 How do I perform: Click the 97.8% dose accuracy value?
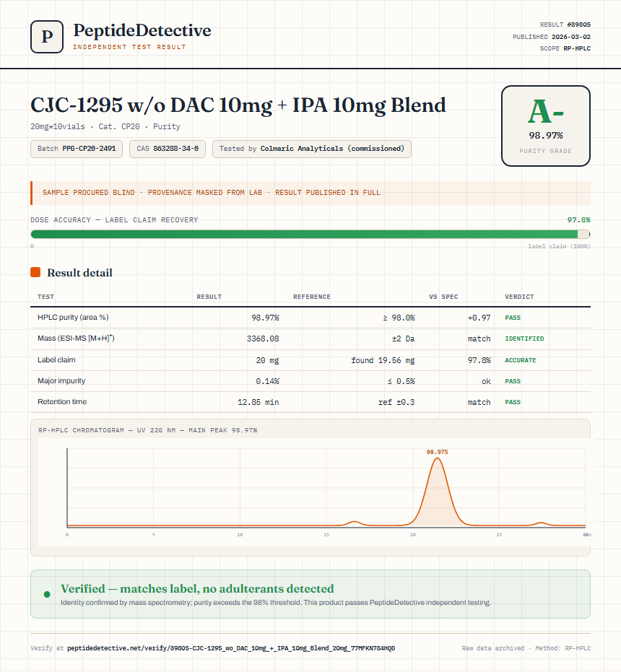tap(578, 220)
